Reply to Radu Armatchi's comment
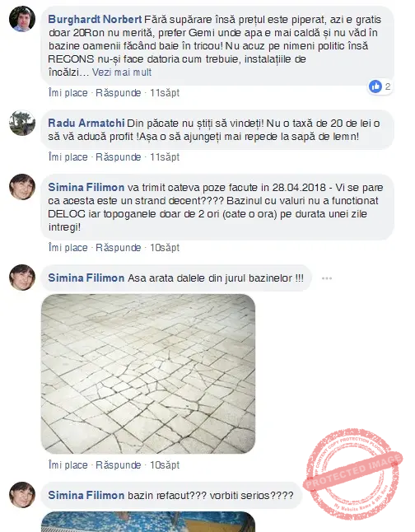Viewport: 415px width, 532px height. click(118, 157)
